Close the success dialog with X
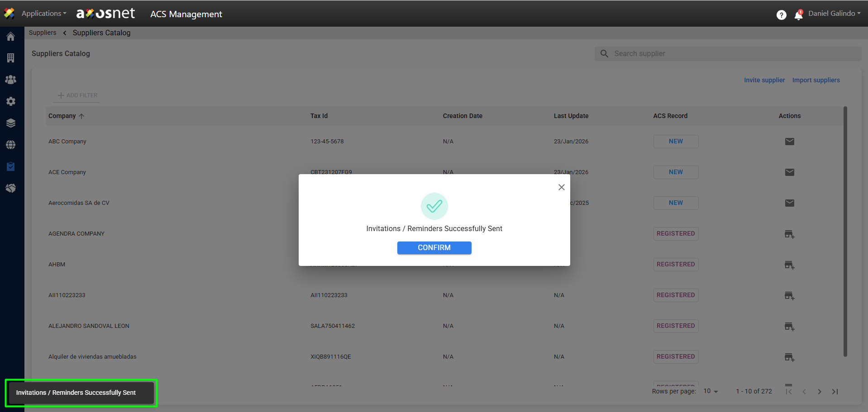Screen dimensions: 868x412 [x=561, y=187]
